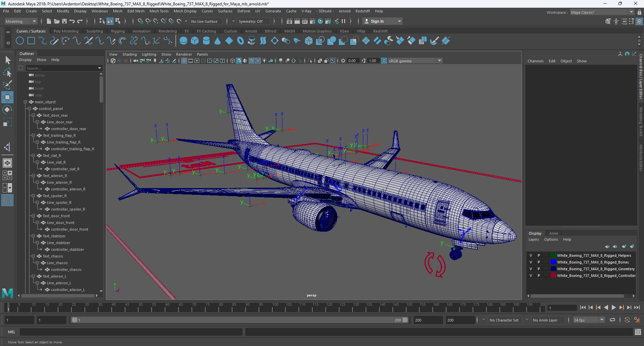Switch to the Poly Modeling shelf tab
This screenshot has width=644, height=346.
coord(66,31)
